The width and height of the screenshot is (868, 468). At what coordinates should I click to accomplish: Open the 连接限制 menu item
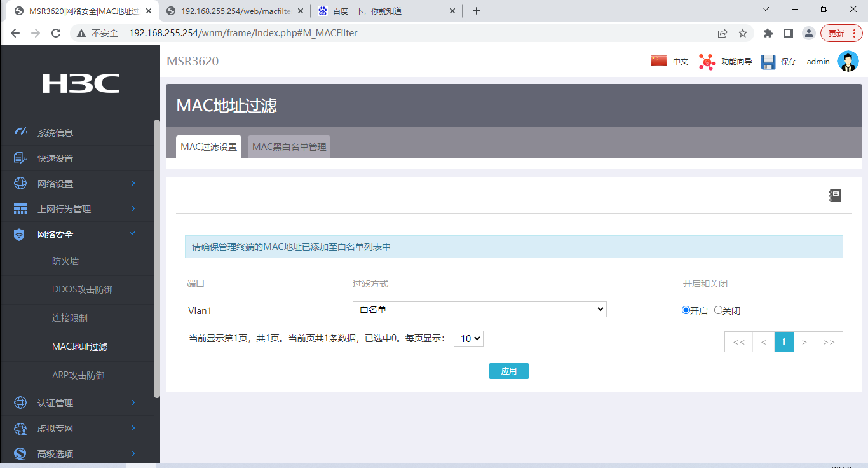(x=70, y=318)
